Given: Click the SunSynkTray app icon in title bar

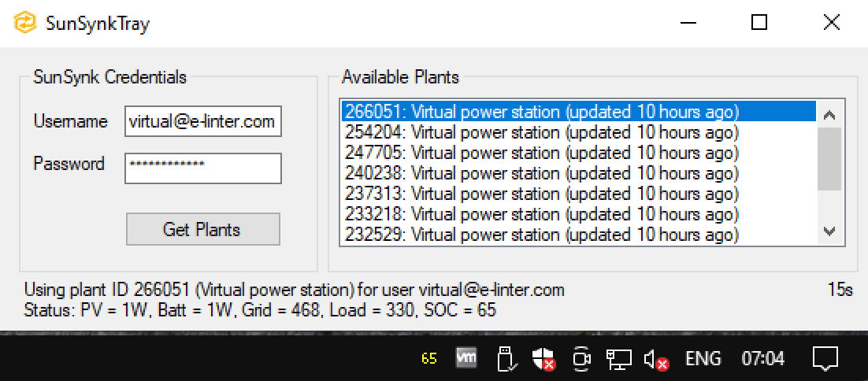Looking at the screenshot, I should (24, 23).
